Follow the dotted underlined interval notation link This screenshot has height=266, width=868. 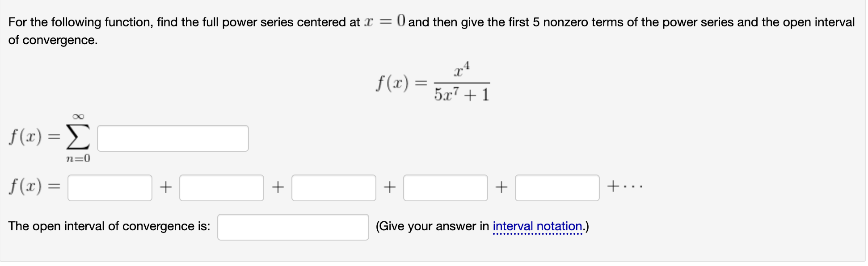coord(538,226)
